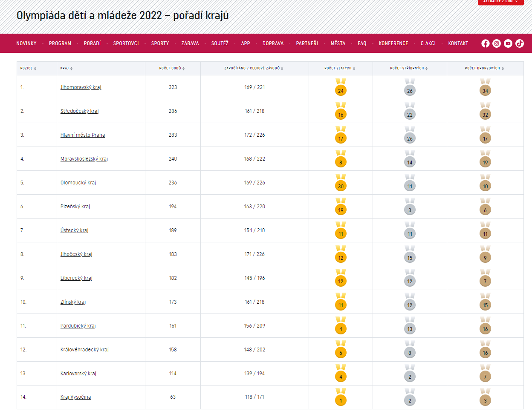Open the Partneři menu item
The width and height of the screenshot is (532, 420).
pos(307,43)
